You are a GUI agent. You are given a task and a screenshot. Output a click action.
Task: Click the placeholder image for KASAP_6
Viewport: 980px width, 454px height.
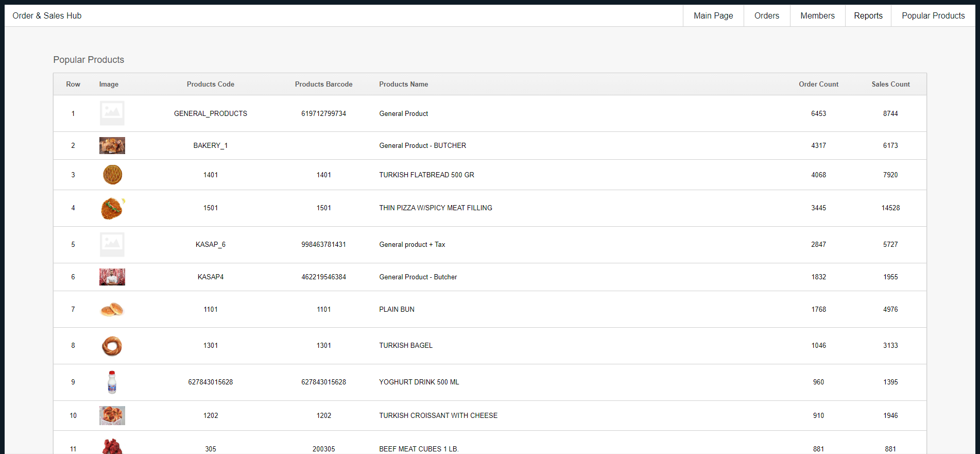tap(112, 245)
